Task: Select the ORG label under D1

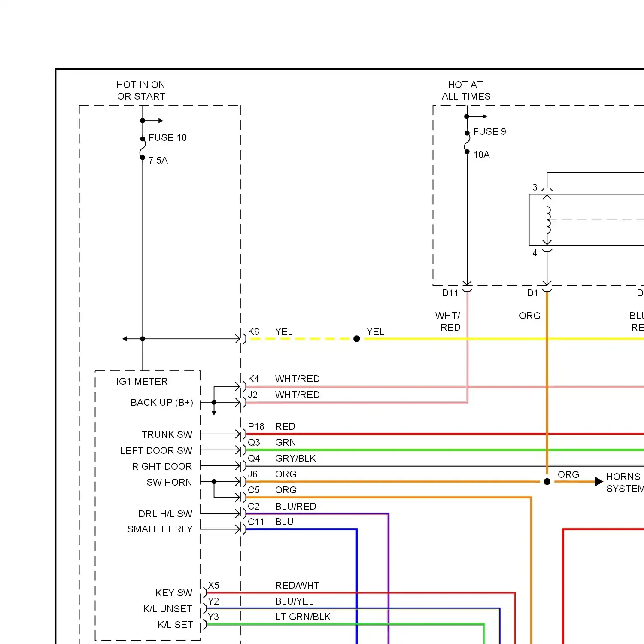Action: 529,316
